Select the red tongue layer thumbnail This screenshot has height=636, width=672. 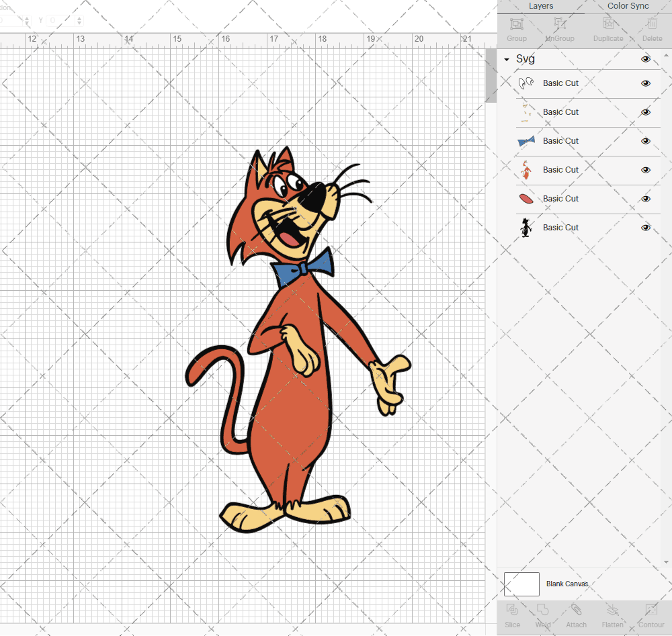(526, 199)
